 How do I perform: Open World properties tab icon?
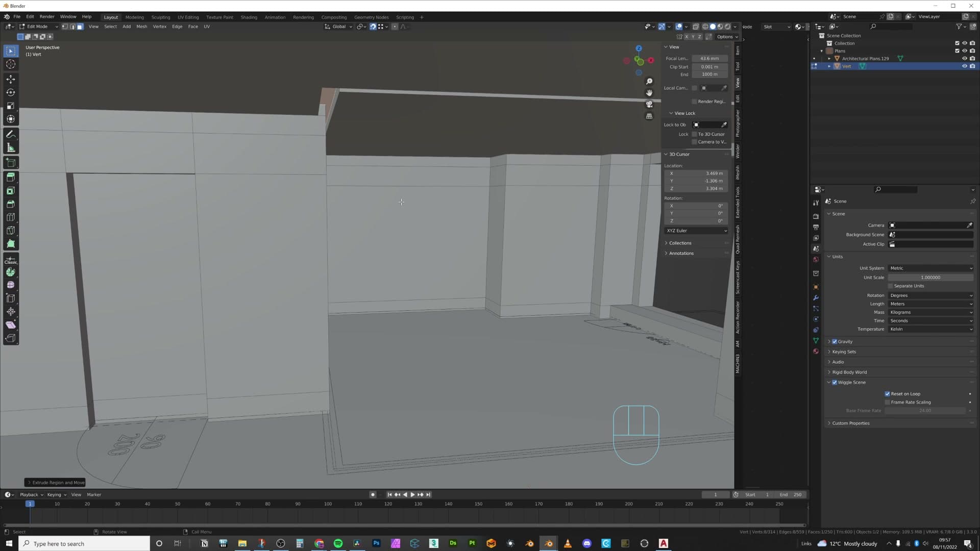[816, 260]
